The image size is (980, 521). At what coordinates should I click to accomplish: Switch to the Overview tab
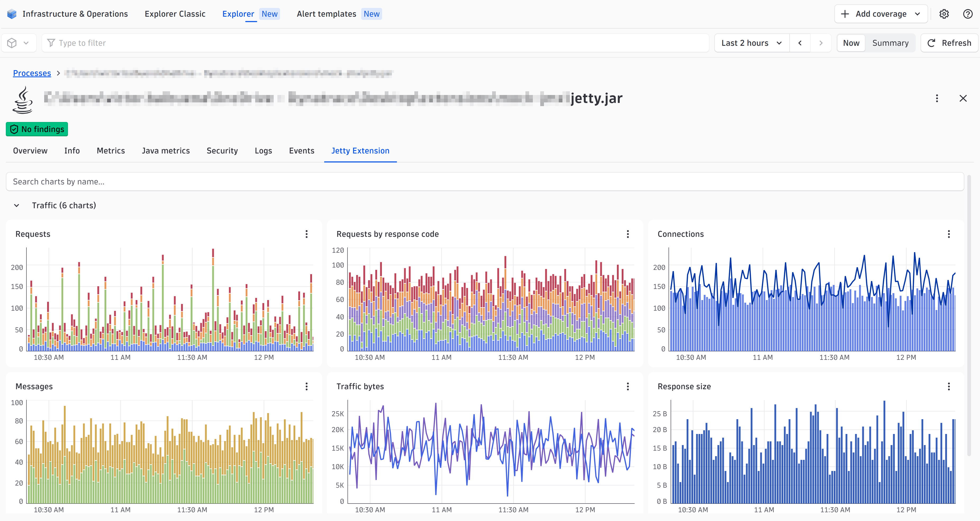[30, 151]
